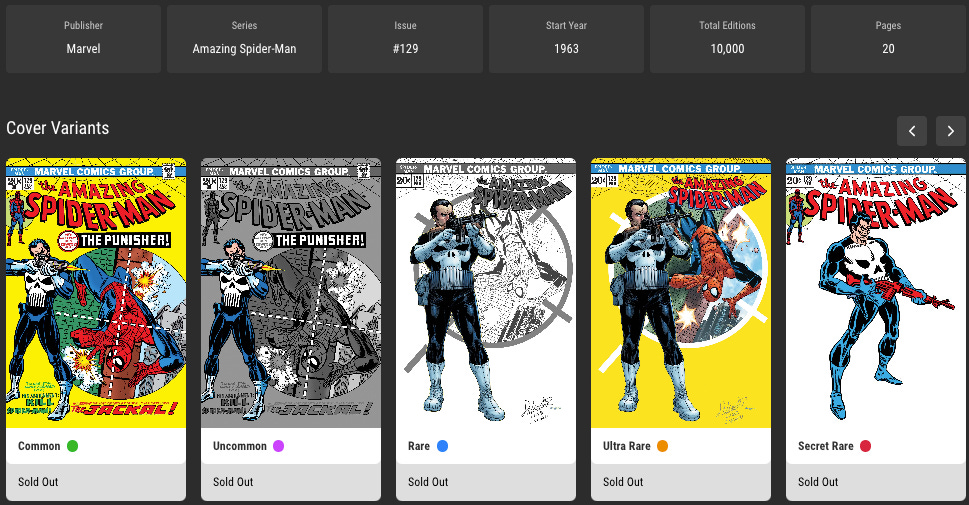The image size is (969, 505).
Task: Select the Series Amazing Spider-Man card
Action: coord(244,39)
